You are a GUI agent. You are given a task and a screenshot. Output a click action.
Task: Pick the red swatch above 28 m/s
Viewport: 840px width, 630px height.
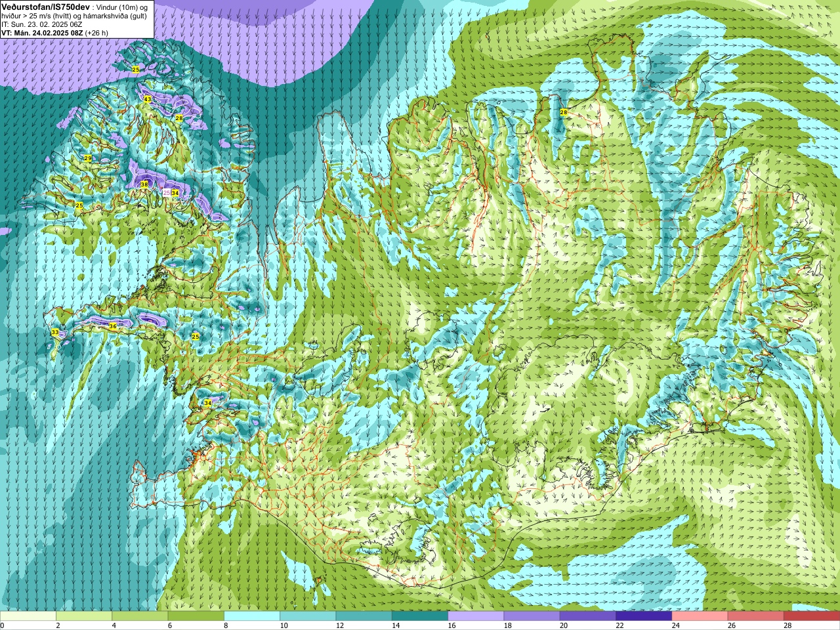pyautogui.click(x=812, y=616)
